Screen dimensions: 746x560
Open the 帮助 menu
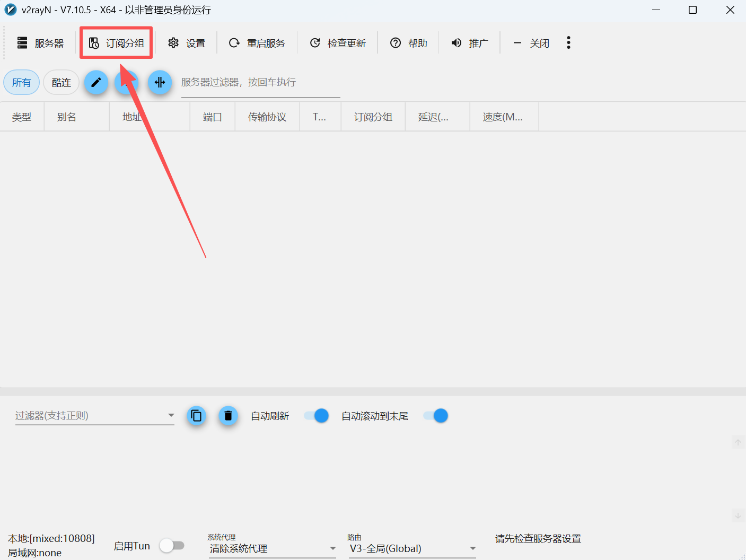tap(409, 43)
